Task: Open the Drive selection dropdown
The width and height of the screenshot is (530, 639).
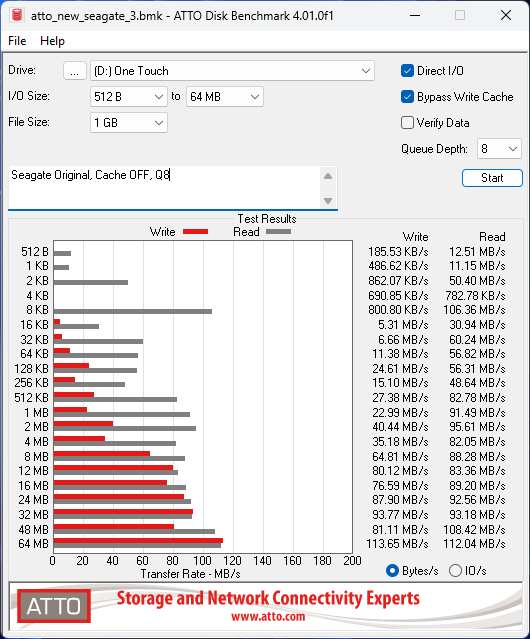Action: click(232, 71)
